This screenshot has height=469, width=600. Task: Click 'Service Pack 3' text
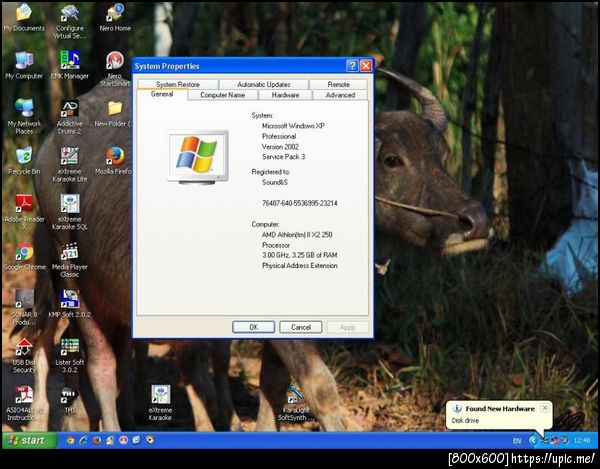pos(284,156)
